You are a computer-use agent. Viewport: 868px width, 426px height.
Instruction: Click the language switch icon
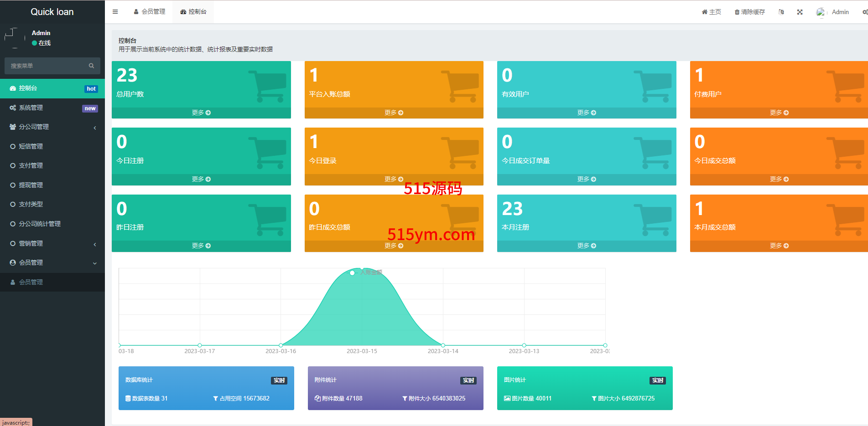pyautogui.click(x=781, y=12)
